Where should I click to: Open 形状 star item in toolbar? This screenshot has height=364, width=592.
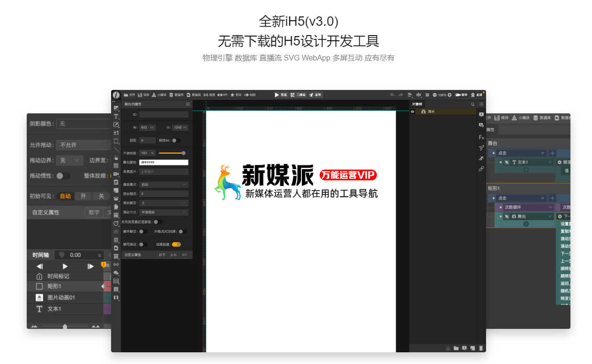pos(236,95)
